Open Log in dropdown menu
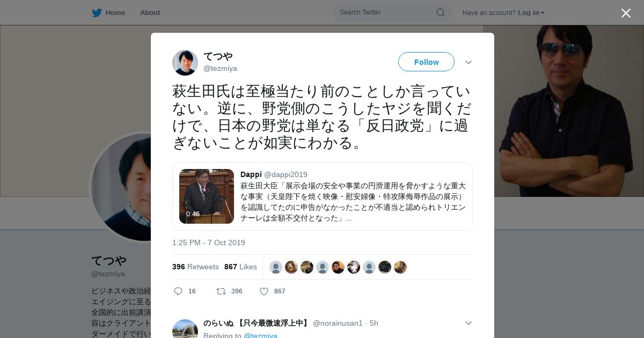This screenshot has height=338, width=644. click(x=531, y=12)
